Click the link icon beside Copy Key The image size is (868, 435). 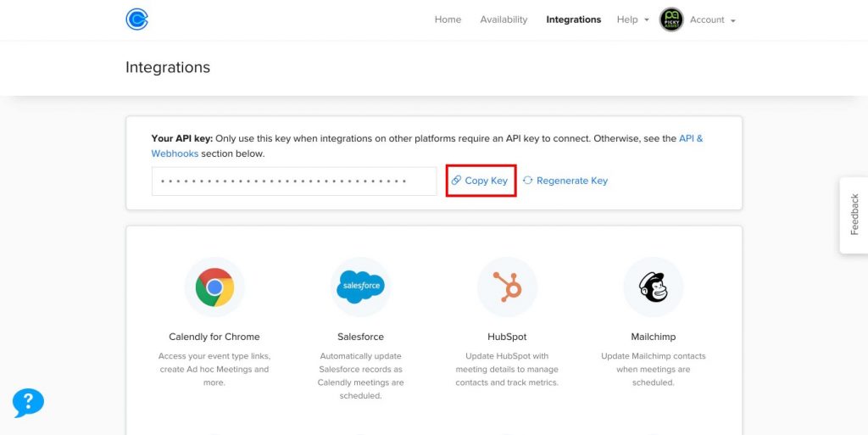pyautogui.click(x=456, y=181)
